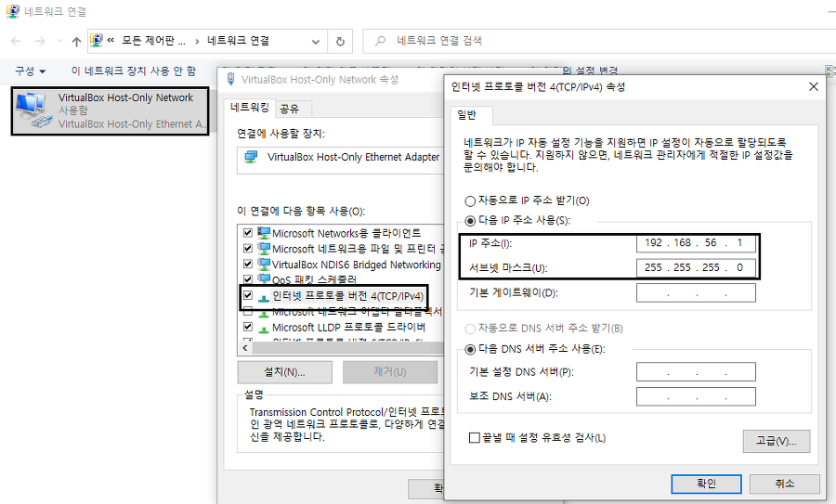Click the horizontal scrollbar left arrow
Viewport: 836px width, 504px height.
(x=245, y=348)
